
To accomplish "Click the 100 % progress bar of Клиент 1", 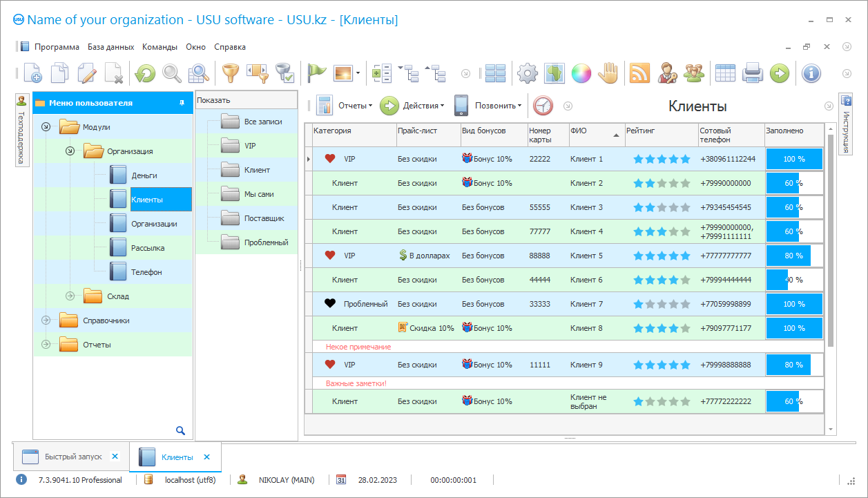I will coord(793,159).
